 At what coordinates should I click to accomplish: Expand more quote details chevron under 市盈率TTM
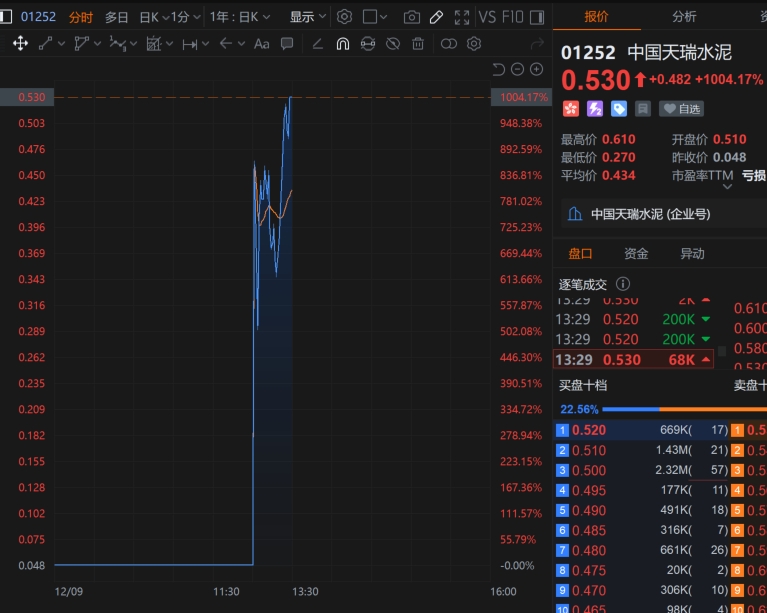726,186
